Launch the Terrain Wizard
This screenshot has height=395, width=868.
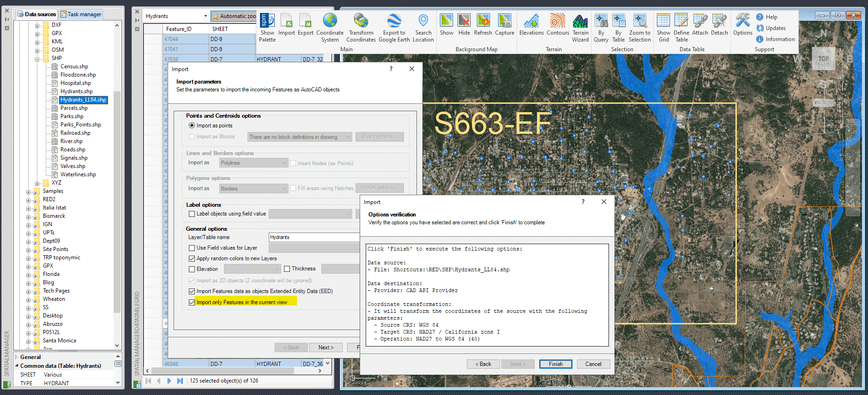pyautogui.click(x=580, y=28)
